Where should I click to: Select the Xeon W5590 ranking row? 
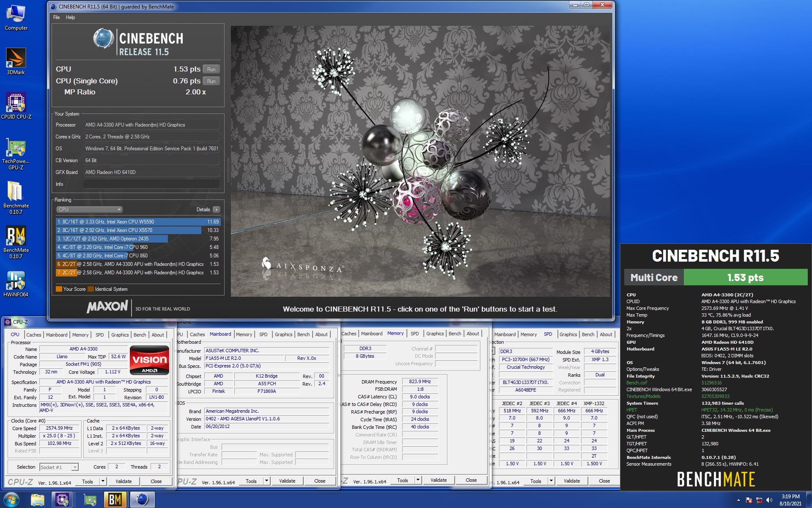pyautogui.click(x=138, y=222)
